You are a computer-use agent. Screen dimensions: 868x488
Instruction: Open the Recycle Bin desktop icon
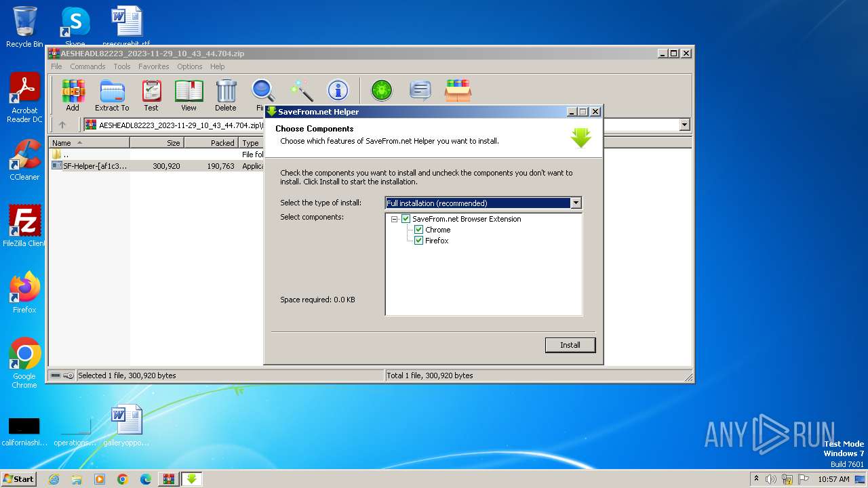[x=24, y=27]
